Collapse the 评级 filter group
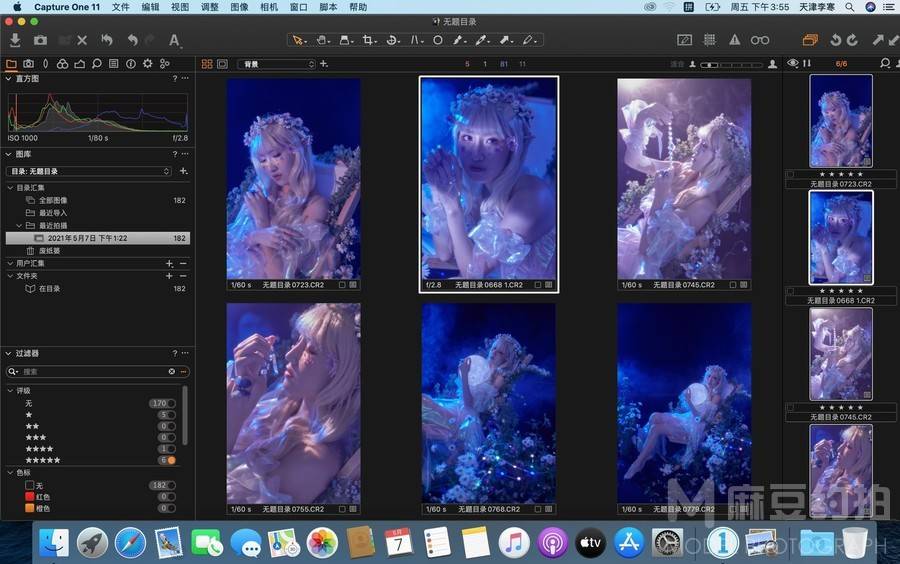Screen dimensions: 900x564 pos(10,391)
